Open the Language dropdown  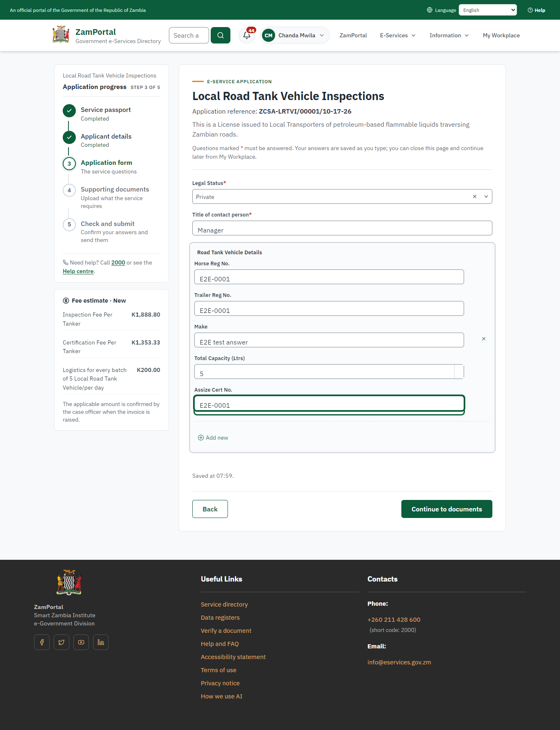point(488,10)
